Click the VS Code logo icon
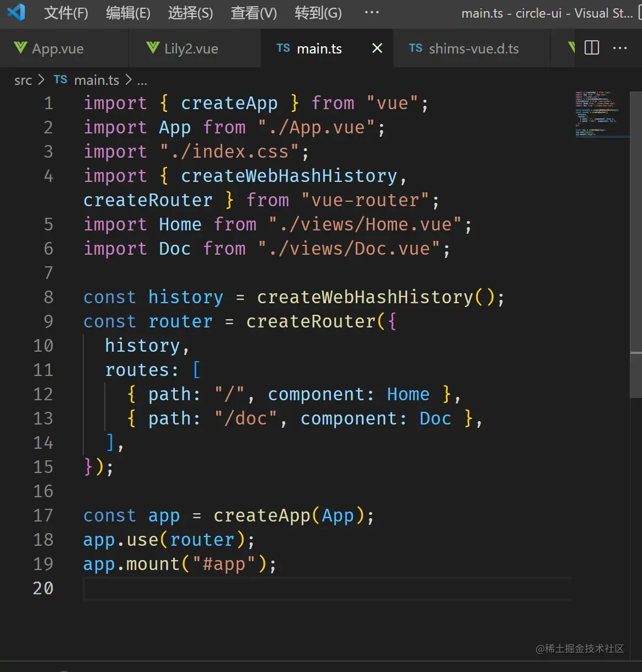 point(16,12)
